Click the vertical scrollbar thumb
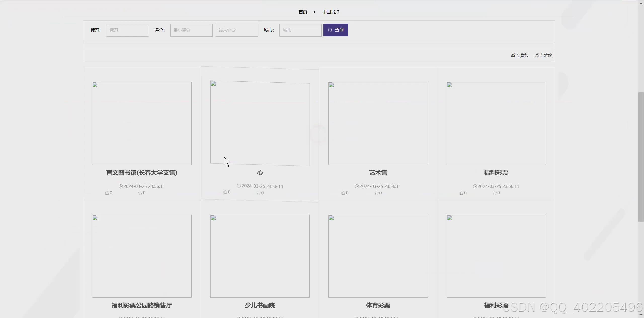 [x=641, y=157]
